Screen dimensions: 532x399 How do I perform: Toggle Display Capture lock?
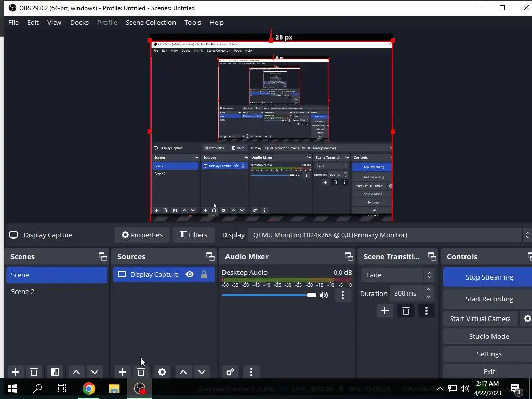[x=204, y=274]
